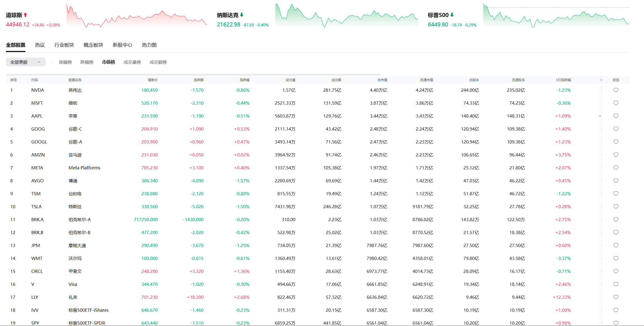This screenshot has width=644, height=326.
Task: Add WMT to watchlist heart
Action: pyautogui.click(x=616, y=258)
